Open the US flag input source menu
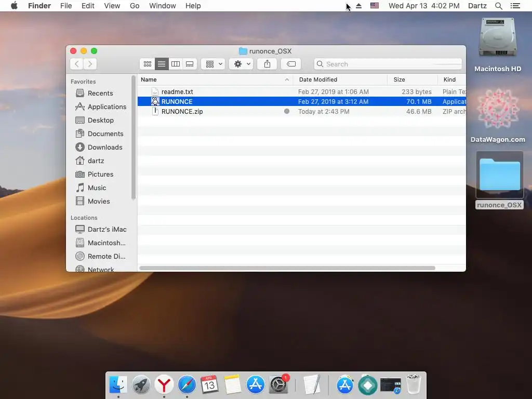Image resolution: width=532 pixels, height=399 pixels. (x=375, y=6)
